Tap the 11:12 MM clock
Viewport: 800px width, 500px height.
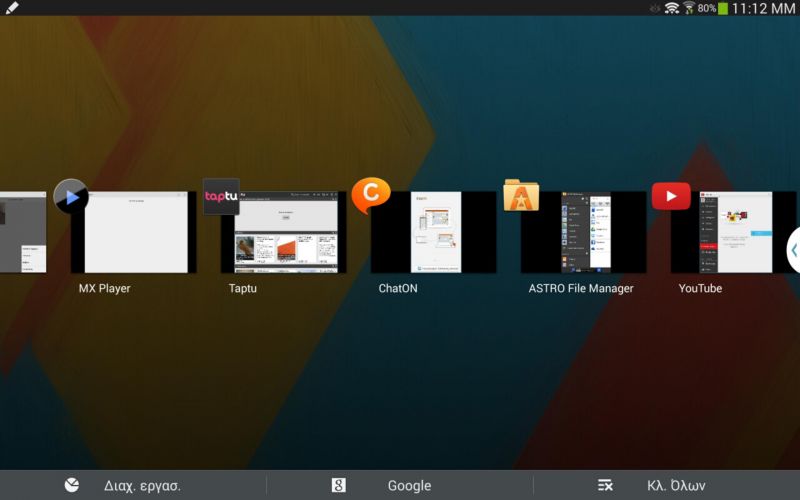point(764,8)
